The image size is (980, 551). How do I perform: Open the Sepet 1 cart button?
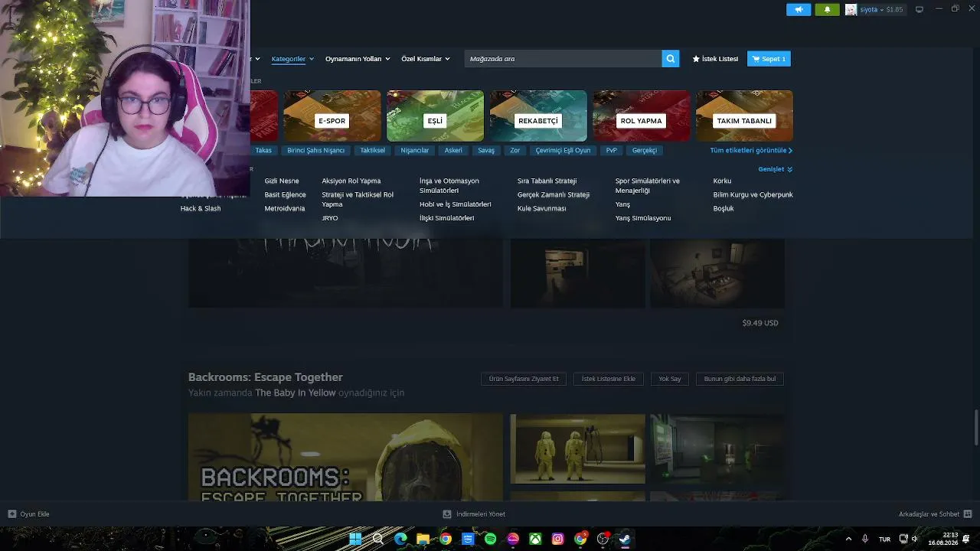pyautogui.click(x=769, y=59)
